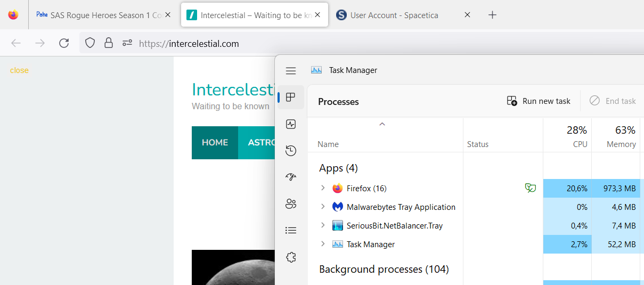
Task: Select Task Manager 52,2 MB memory cell
Action: pos(616,244)
